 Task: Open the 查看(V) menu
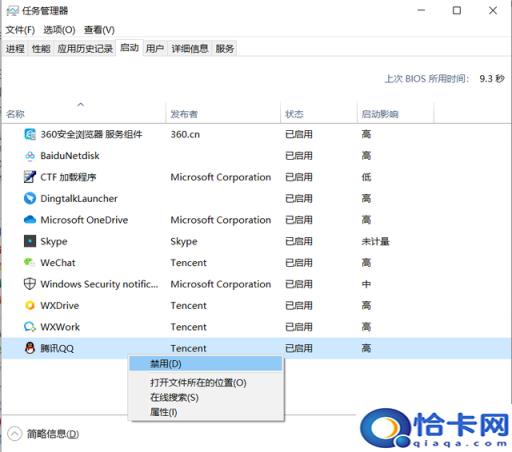tap(99, 30)
